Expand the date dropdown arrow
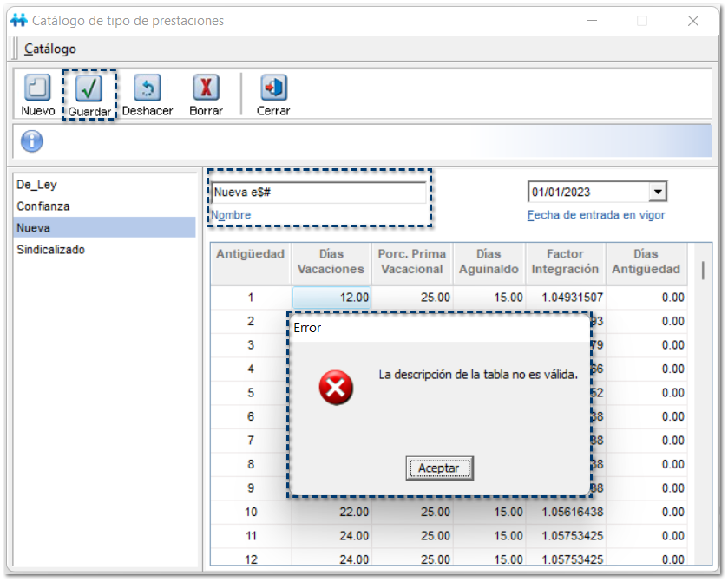Image resolution: width=728 pixels, height=582 pixels. pyautogui.click(x=658, y=193)
